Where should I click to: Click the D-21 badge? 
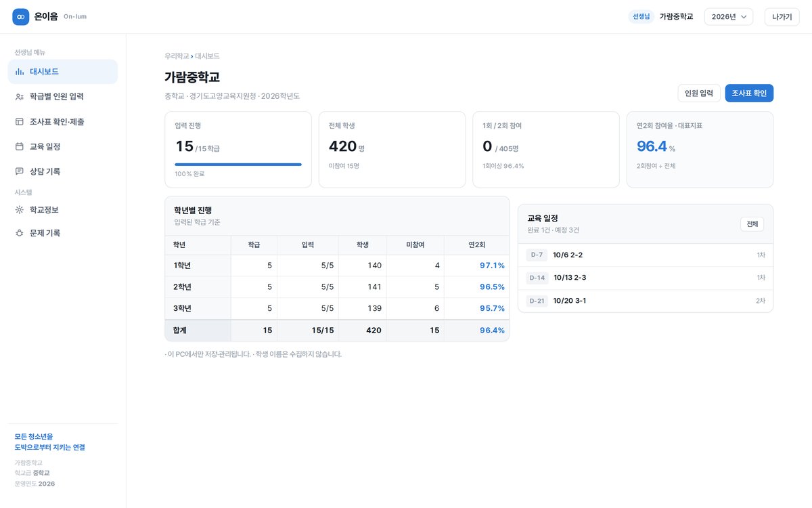[x=537, y=301]
